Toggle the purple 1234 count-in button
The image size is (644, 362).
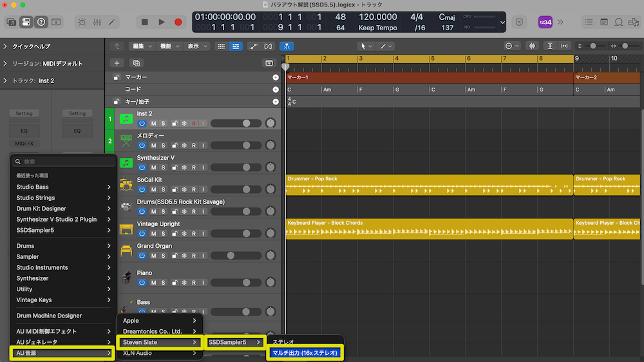pyautogui.click(x=545, y=22)
